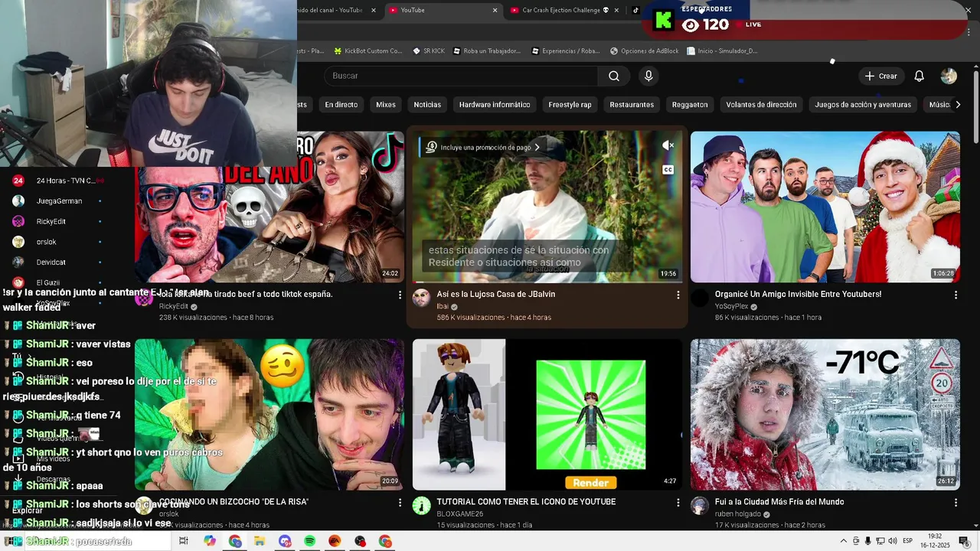Go to BLOXGAME26 channel name
Image resolution: width=980 pixels, height=551 pixels.
[x=459, y=514]
